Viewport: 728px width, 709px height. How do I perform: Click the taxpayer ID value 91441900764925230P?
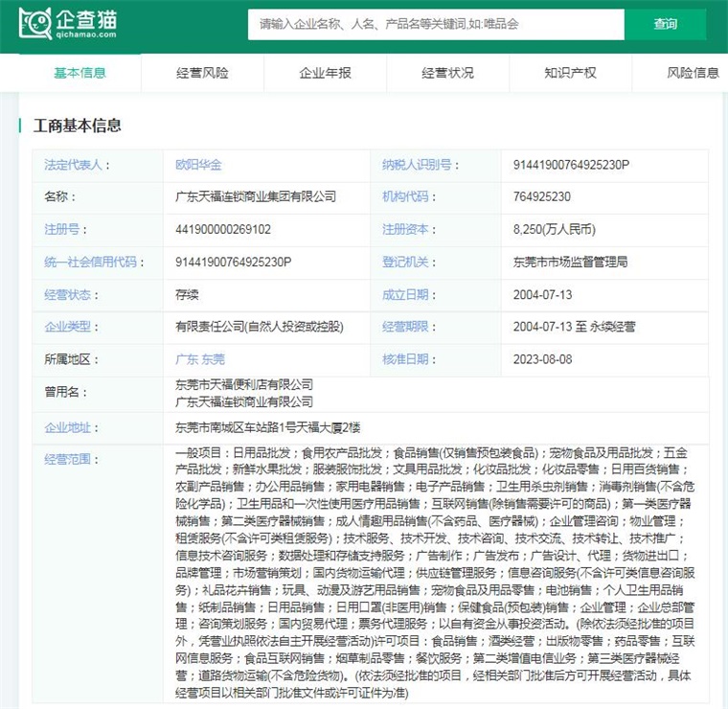coord(571,165)
